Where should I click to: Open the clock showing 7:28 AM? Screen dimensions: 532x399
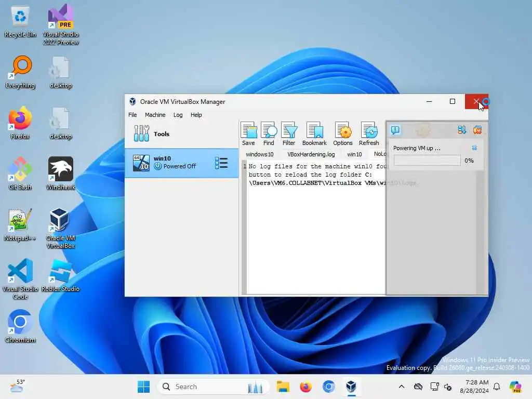coord(474,387)
